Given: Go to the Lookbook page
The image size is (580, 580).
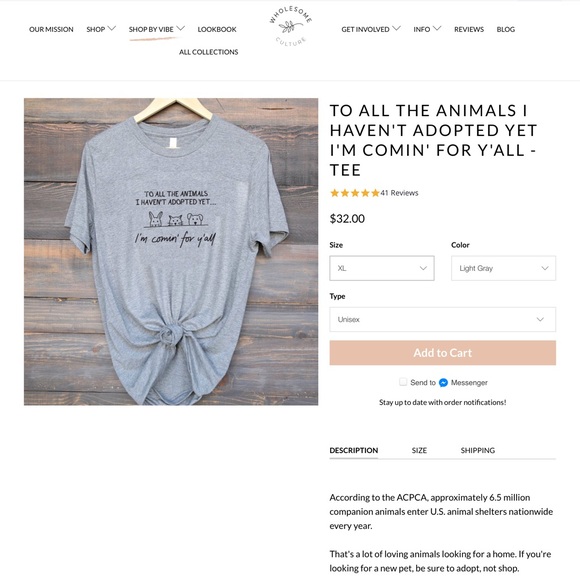Looking at the screenshot, I should (217, 29).
